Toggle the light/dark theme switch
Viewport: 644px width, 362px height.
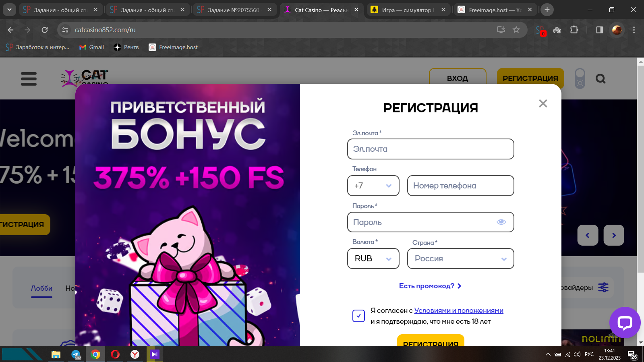pyautogui.click(x=580, y=79)
